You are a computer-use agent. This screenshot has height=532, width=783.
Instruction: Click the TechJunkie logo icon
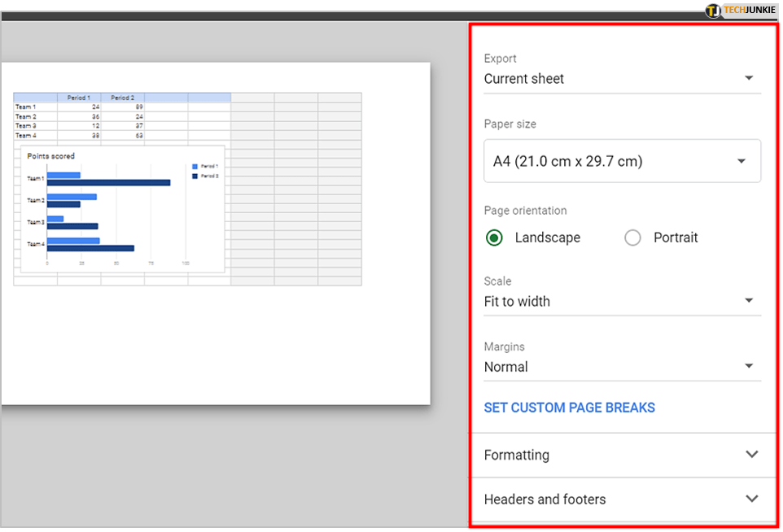click(714, 11)
